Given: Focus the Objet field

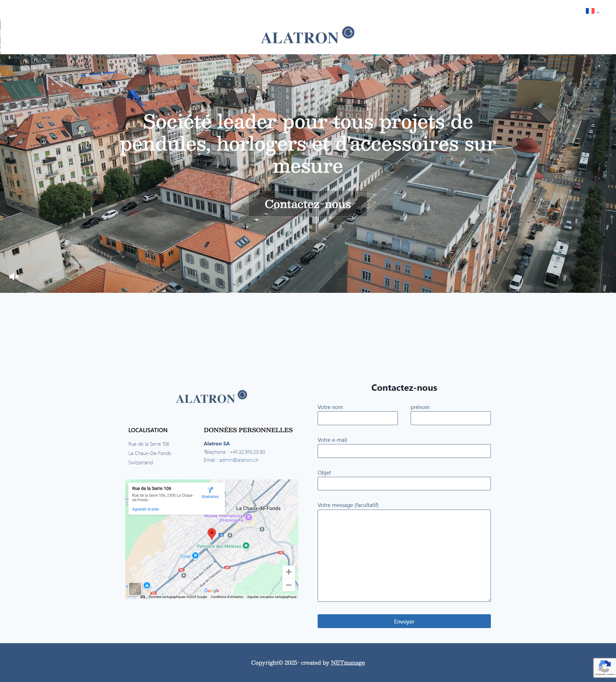Looking at the screenshot, I should pos(404,484).
